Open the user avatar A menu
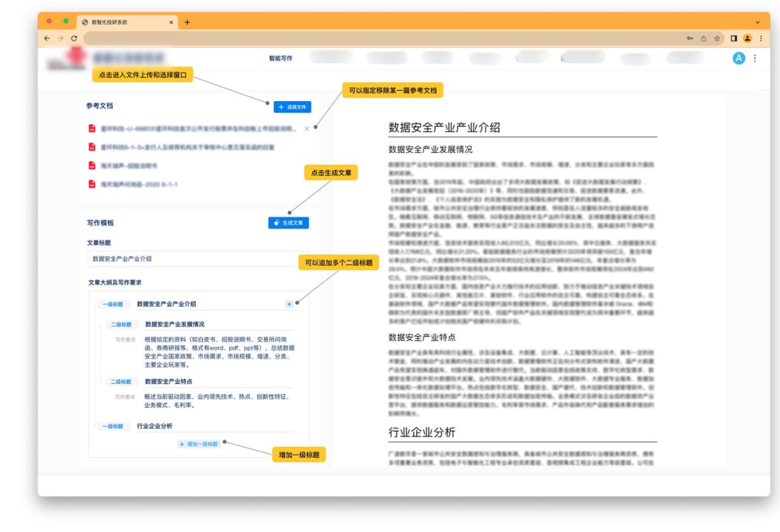The image size is (780, 532). click(x=739, y=58)
